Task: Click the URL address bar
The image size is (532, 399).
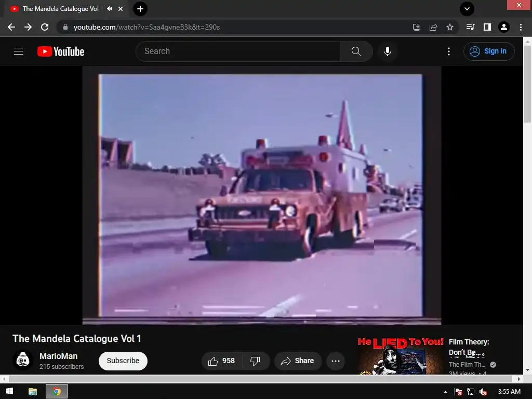Action: [234, 27]
